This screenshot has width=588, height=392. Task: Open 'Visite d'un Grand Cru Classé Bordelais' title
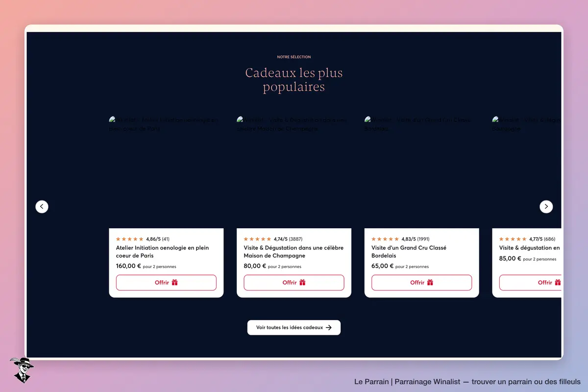pyautogui.click(x=409, y=252)
